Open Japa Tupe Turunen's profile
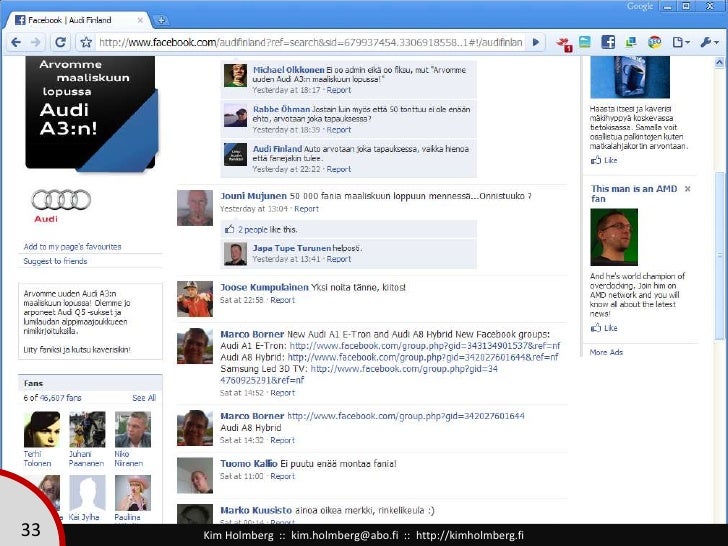Image resolution: width=728 pixels, height=546 pixels. point(292,248)
